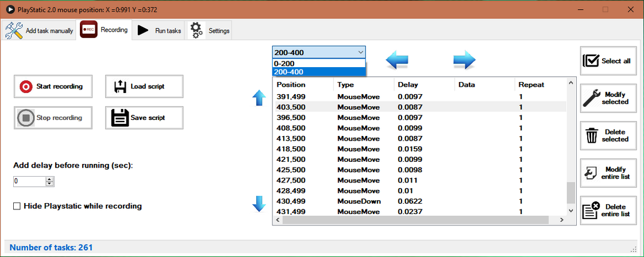Select the row with delay 0.011
Viewport: 644px width, 257px height.
pos(420,180)
